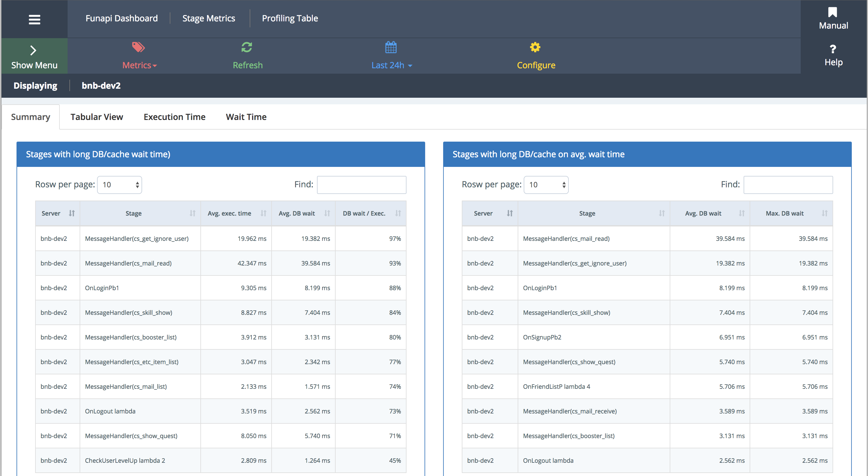Open Funapi Dashboard nav link
The height and width of the screenshot is (476, 868).
point(122,18)
